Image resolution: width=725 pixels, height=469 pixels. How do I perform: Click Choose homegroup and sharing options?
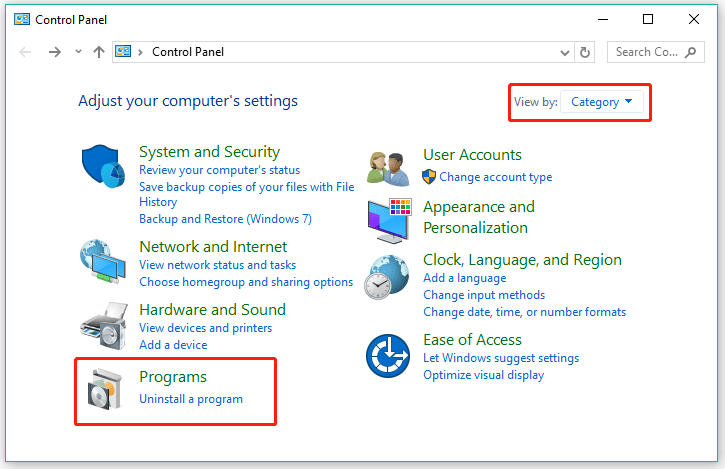pyautogui.click(x=246, y=282)
